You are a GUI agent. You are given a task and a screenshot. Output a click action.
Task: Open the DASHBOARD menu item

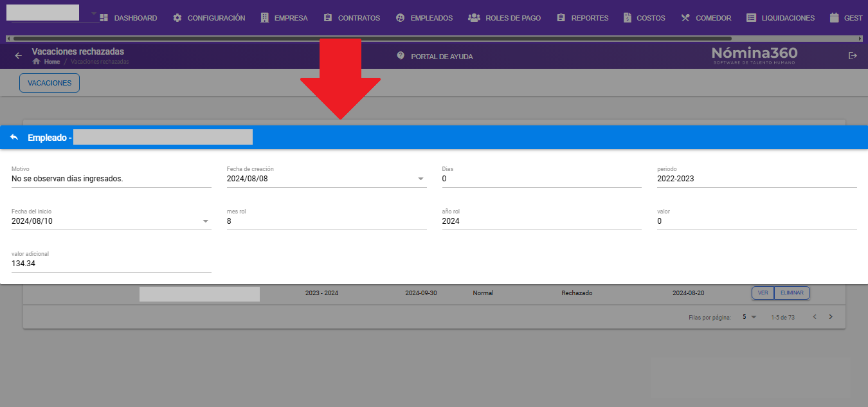(x=129, y=18)
